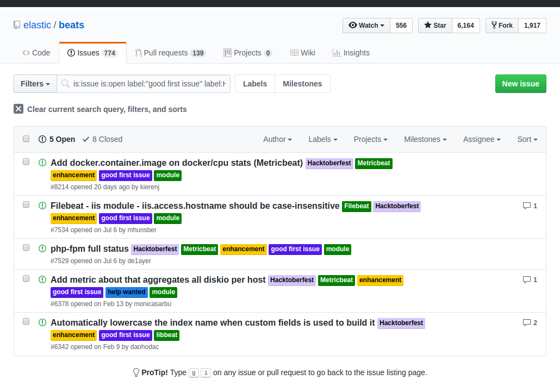The height and width of the screenshot is (392, 560).
Task: Open comments on the lowercase index name issue
Action: point(530,322)
